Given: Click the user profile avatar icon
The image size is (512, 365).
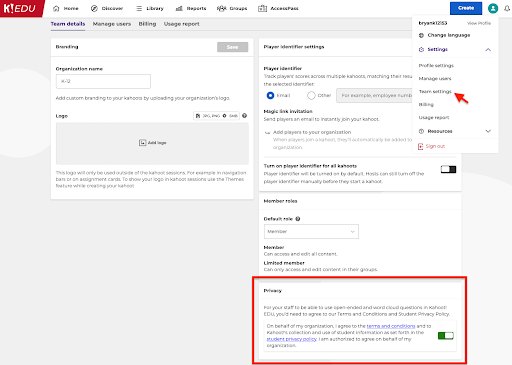Looking at the screenshot, I should [493, 8].
